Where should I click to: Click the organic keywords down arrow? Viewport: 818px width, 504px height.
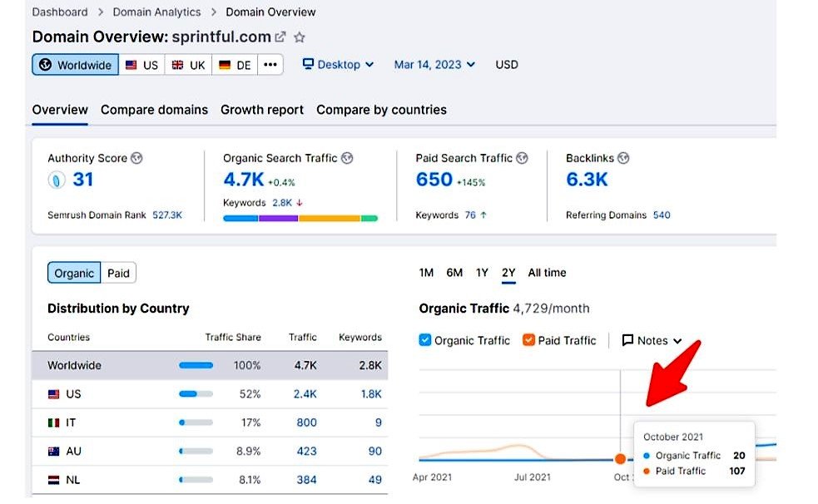(x=300, y=203)
